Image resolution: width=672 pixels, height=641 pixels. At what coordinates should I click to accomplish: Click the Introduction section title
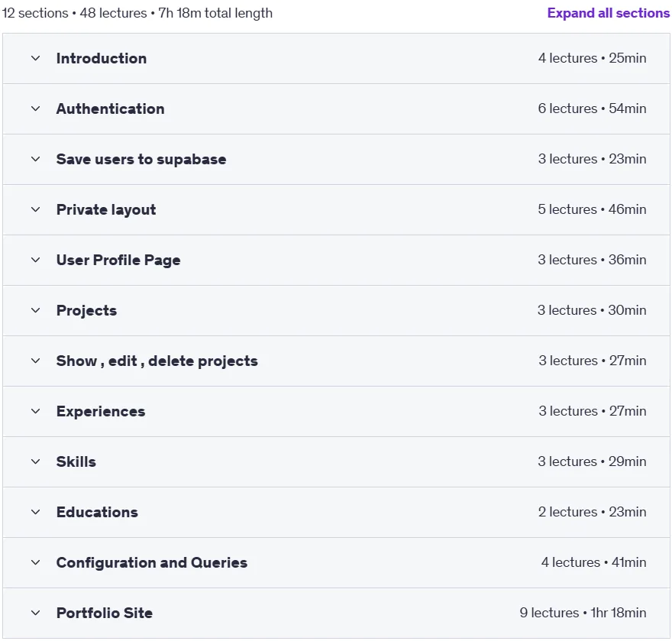(102, 58)
